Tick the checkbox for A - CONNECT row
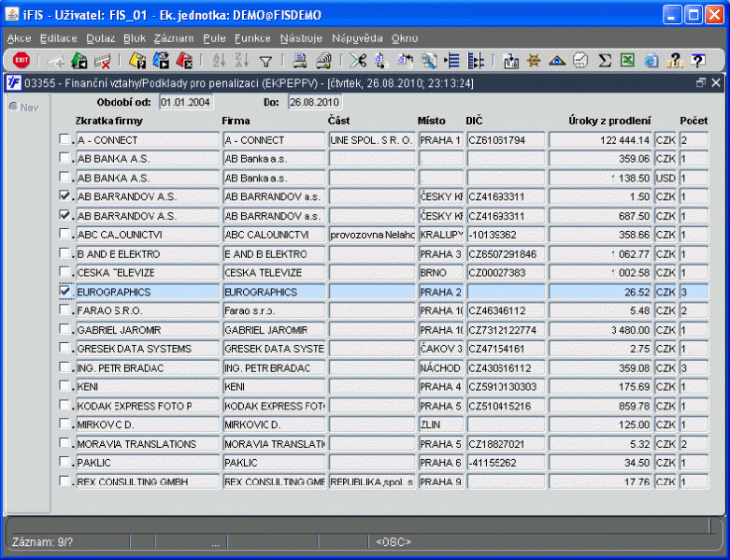 coord(64,139)
